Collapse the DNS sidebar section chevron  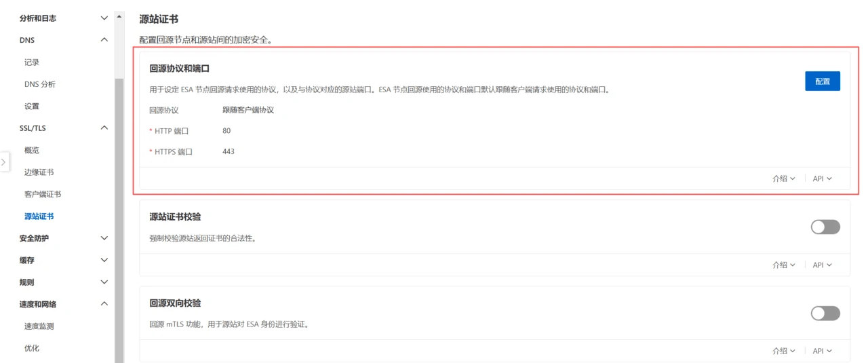(104, 40)
